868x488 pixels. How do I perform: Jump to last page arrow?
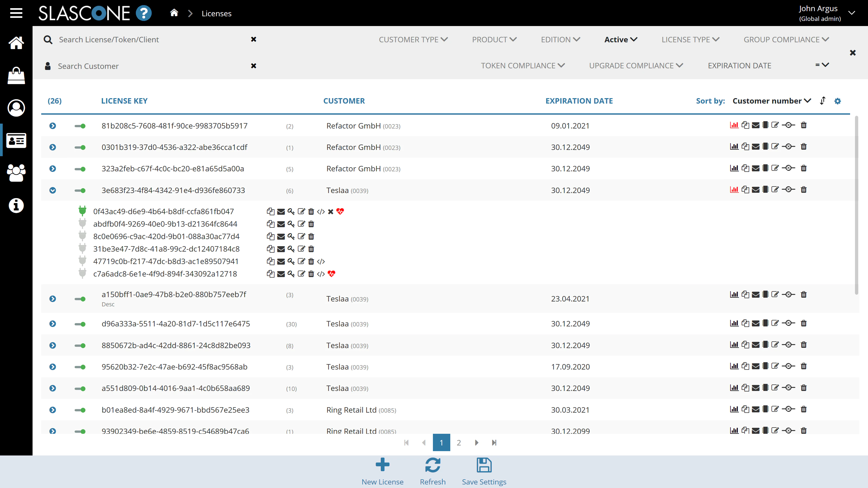pyautogui.click(x=494, y=442)
